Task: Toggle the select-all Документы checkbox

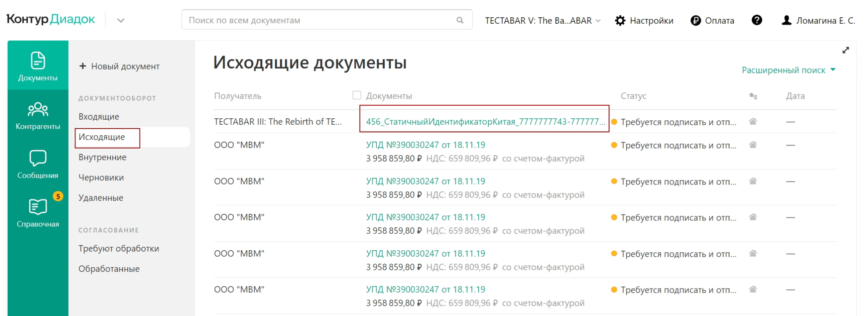Action: tap(357, 95)
